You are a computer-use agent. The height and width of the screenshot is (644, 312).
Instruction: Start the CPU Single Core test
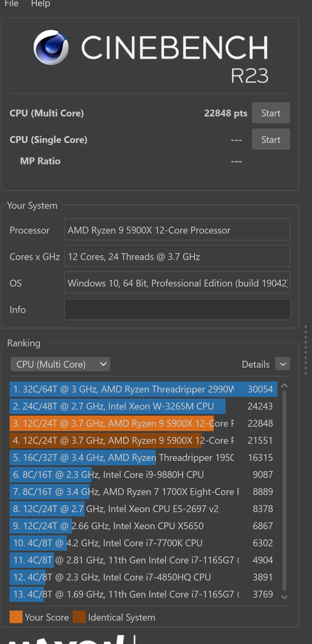point(271,139)
